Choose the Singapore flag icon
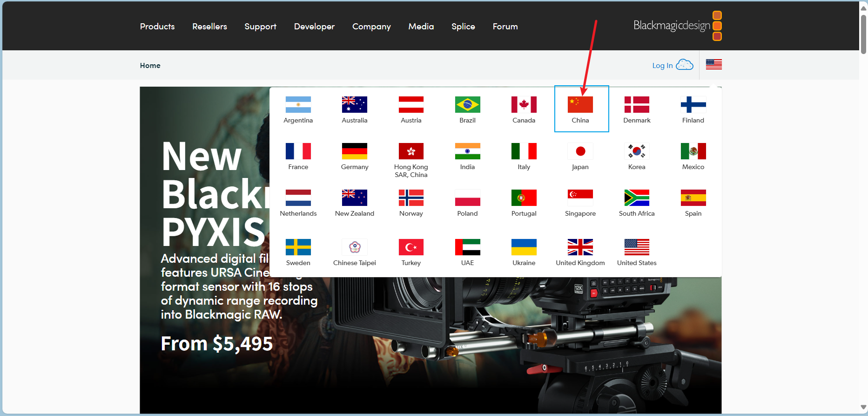Image resolution: width=868 pixels, height=416 pixels. click(x=580, y=198)
